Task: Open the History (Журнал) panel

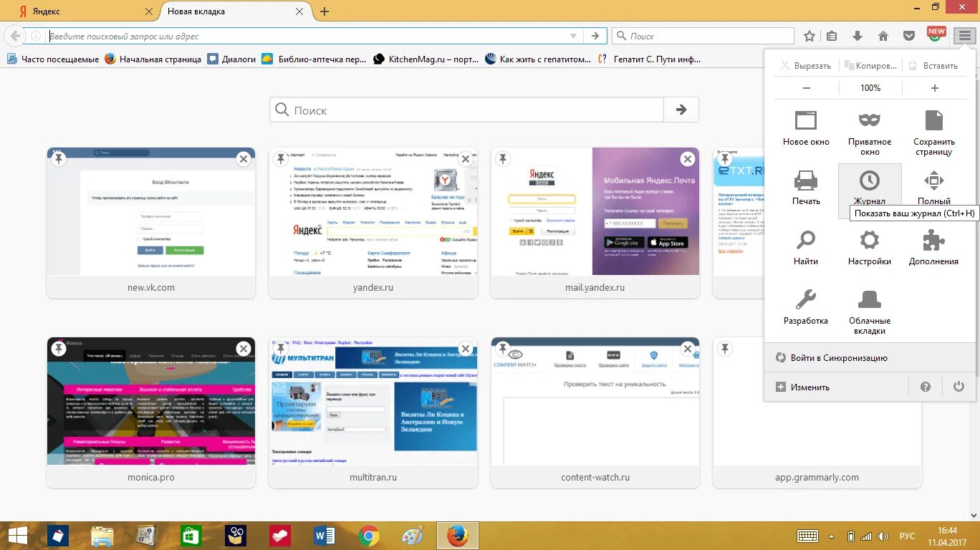Action: [x=870, y=188]
